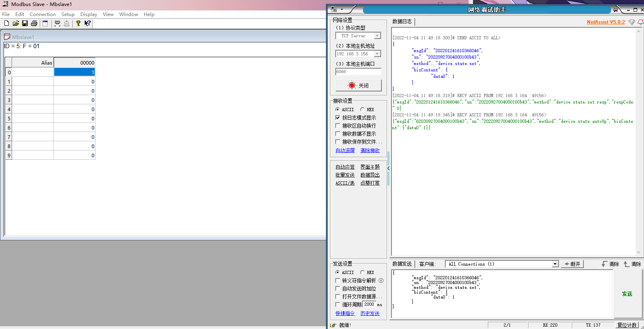644x329 pixels.
Task: Enable 接收数据不显示 checkbox
Action: (338, 134)
